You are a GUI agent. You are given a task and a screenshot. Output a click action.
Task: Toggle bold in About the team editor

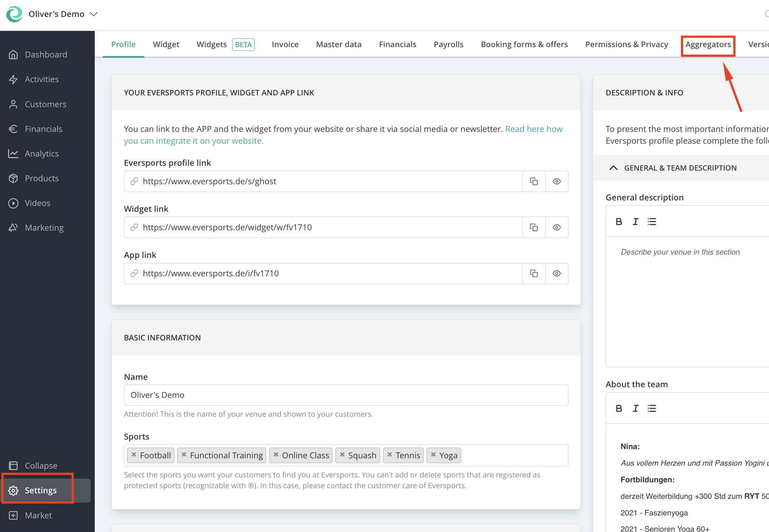[x=619, y=408]
